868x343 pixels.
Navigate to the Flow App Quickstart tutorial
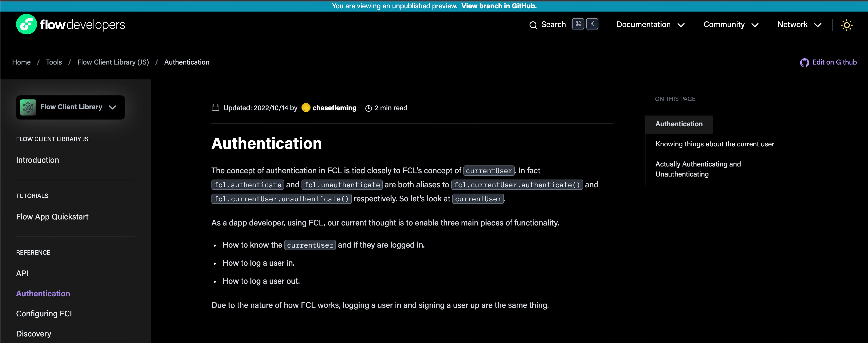click(x=52, y=216)
